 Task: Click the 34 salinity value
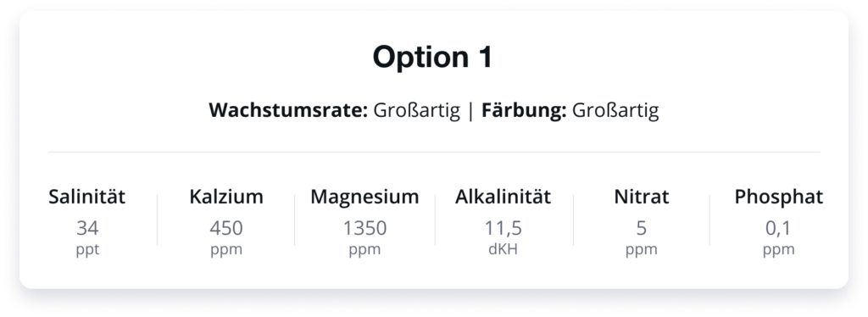point(87,228)
